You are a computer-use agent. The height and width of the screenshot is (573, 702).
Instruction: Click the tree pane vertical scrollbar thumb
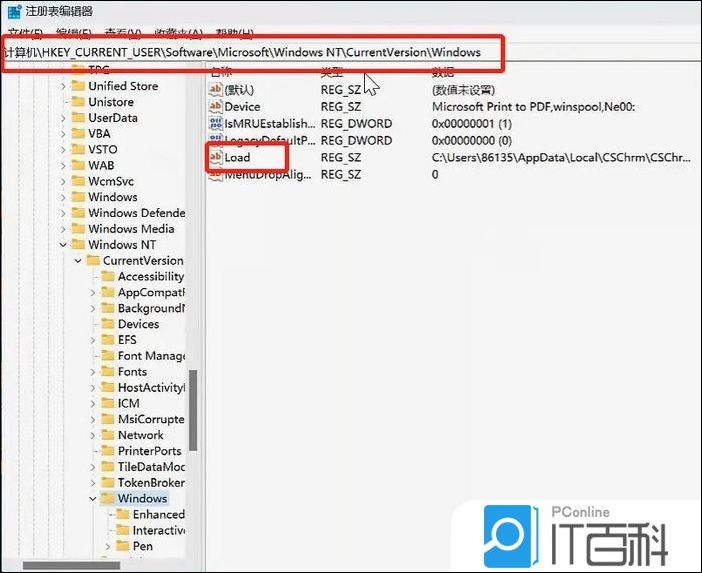(193, 410)
